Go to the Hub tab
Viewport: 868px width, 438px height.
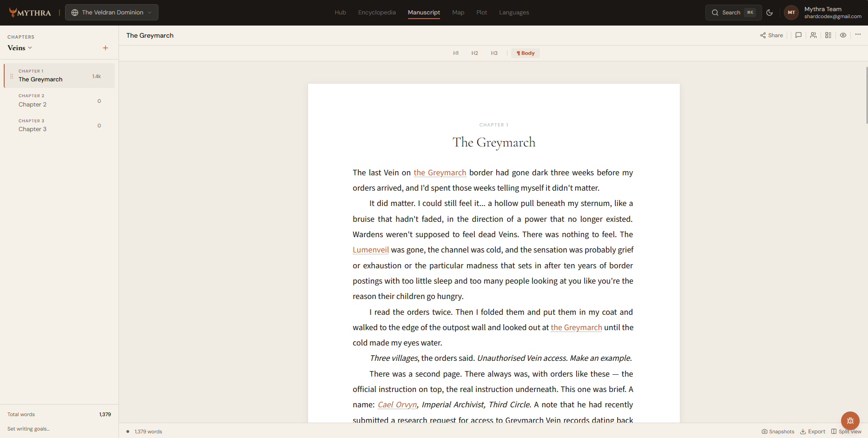(x=340, y=13)
